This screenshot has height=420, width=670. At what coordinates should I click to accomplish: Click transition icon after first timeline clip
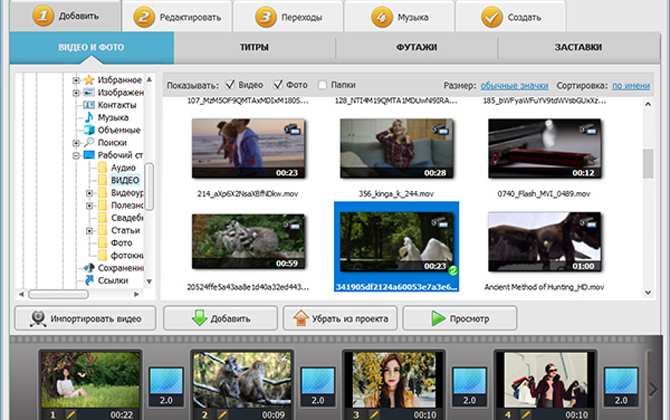tap(165, 385)
